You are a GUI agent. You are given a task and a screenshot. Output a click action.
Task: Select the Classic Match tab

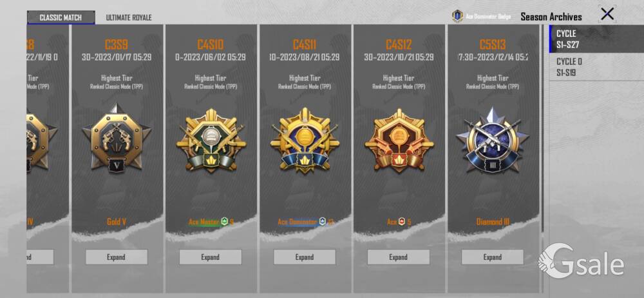coord(61,17)
